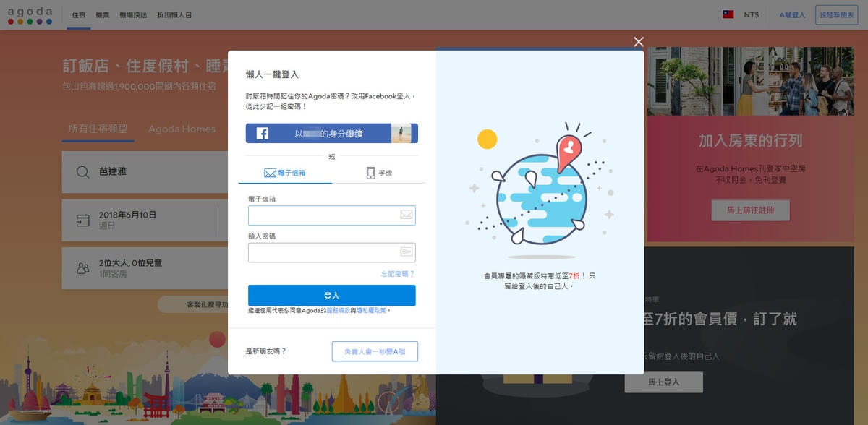Open the 2位大人, 0位兒童 guests selector

(145, 268)
